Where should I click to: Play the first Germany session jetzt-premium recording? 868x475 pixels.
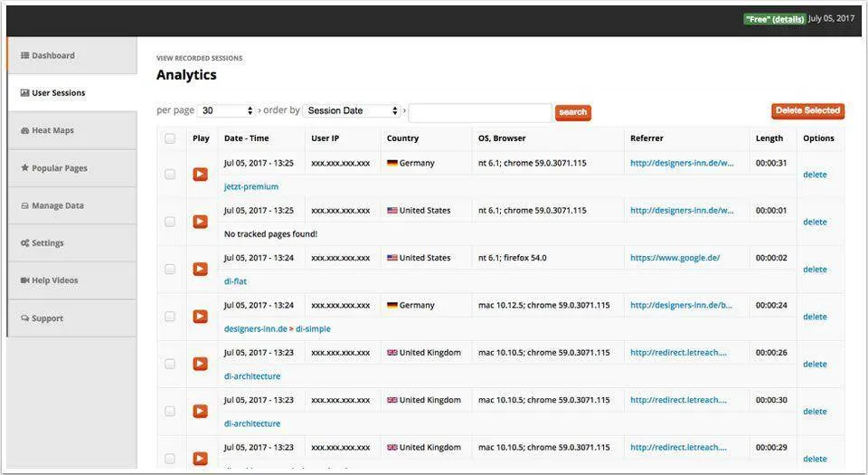[200, 175]
